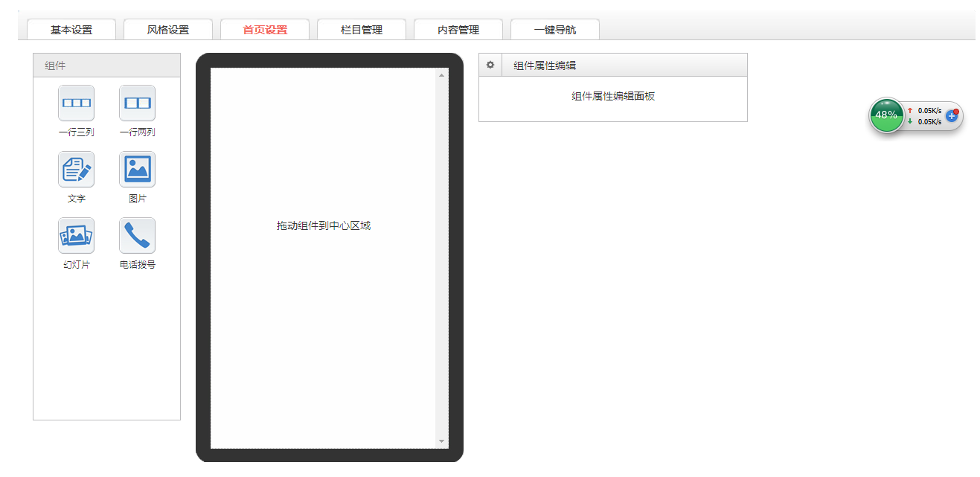Screen dimensions: 980x477
Task: Click blue plus icon on speed widget
Action: click(x=952, y=116)
